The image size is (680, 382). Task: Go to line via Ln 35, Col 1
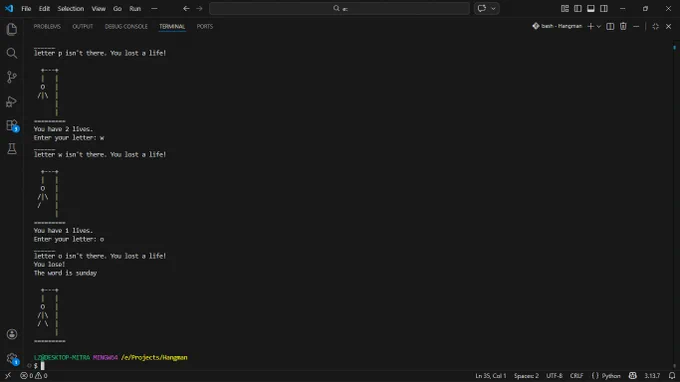pyautogui.click(x=490, y=376)
